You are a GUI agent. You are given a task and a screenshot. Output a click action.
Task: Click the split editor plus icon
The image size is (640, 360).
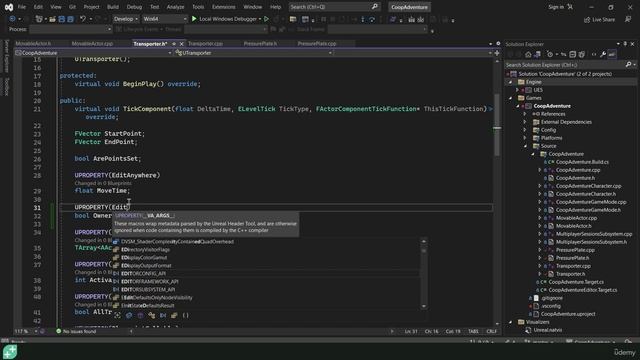click(497, 53)
